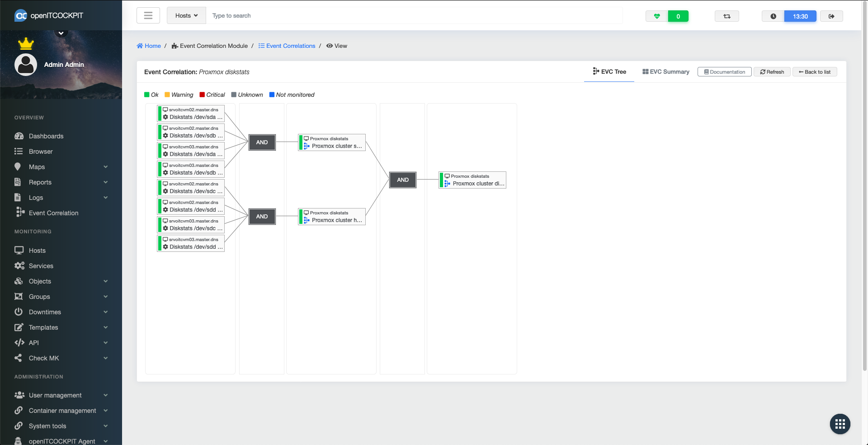This screenshot has height=445, width=868.
Task: Click the green Ok legend swatch
Action: tap(147, 95)
